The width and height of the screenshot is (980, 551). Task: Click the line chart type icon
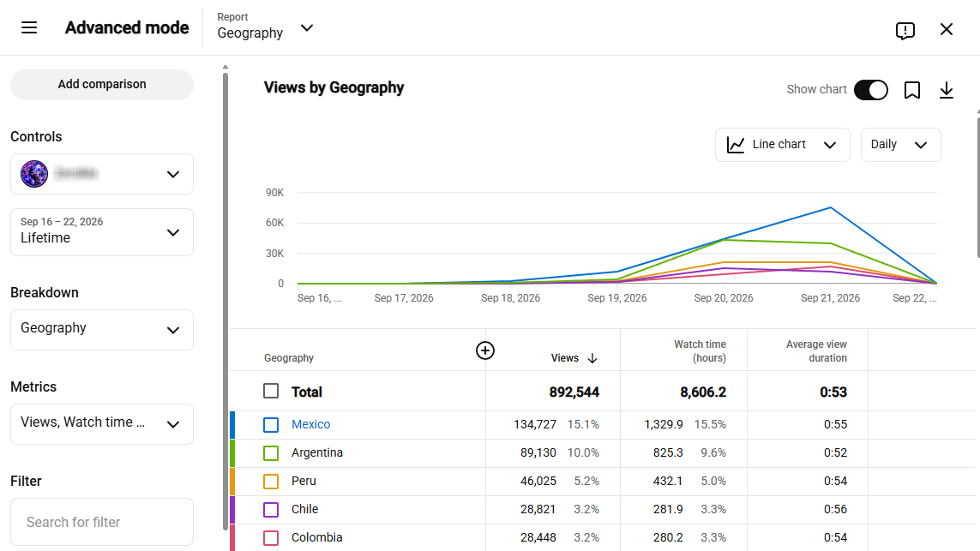(736, 145)
